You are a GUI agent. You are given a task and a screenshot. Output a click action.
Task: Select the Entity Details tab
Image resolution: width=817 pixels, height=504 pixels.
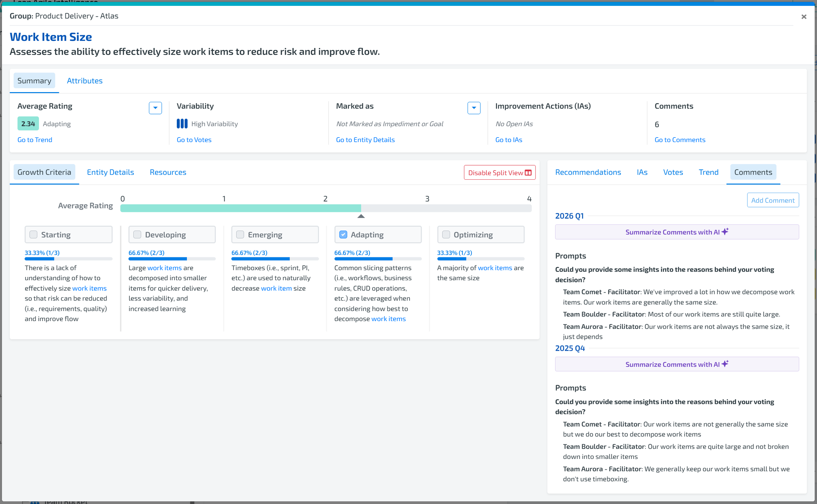coord(110,172)
